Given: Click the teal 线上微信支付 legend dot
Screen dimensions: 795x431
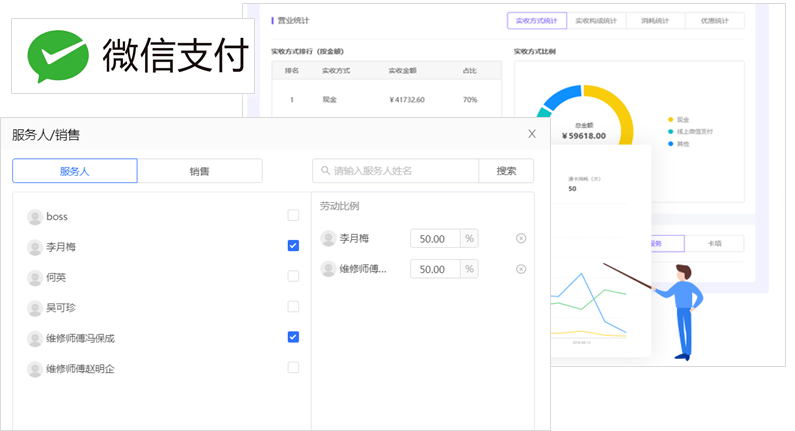Looking at the screenshot, I should point(670,132).
